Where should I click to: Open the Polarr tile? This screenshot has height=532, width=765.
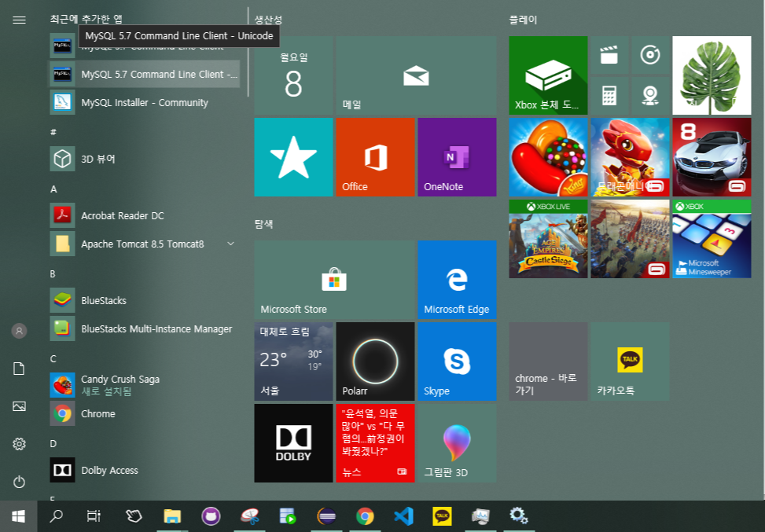pos(375,361)
